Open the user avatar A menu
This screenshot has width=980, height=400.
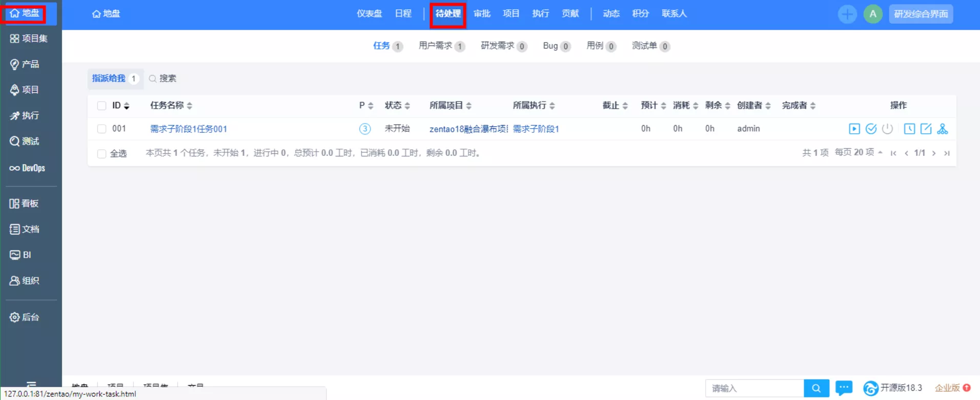873,14
